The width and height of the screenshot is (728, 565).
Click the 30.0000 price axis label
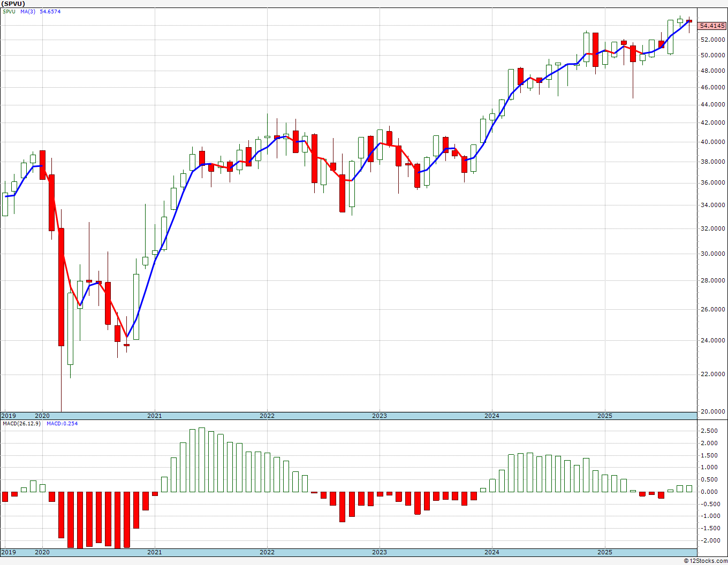pyautogui.click(x=712, y=254)
